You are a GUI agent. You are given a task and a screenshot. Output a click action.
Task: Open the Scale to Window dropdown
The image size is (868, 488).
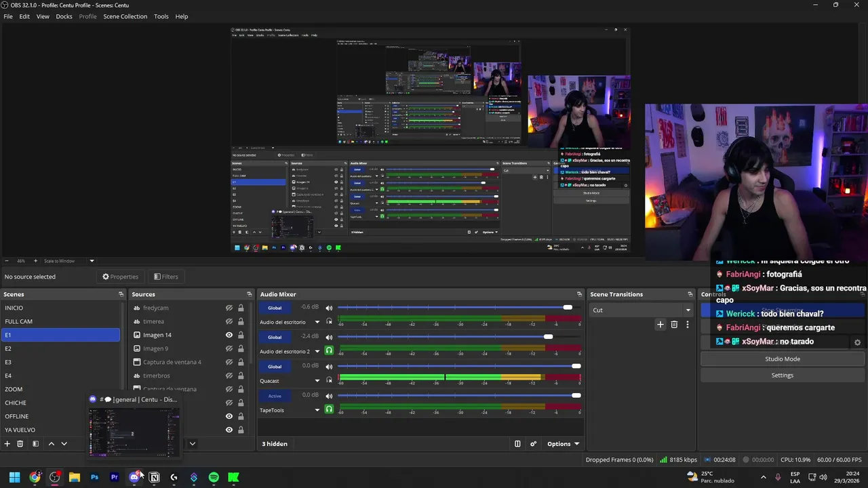pyautogui.click(x=69, y=261)
